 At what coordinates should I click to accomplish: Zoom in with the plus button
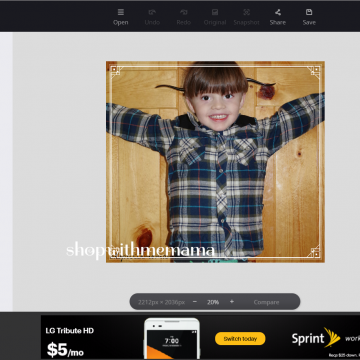232,302
